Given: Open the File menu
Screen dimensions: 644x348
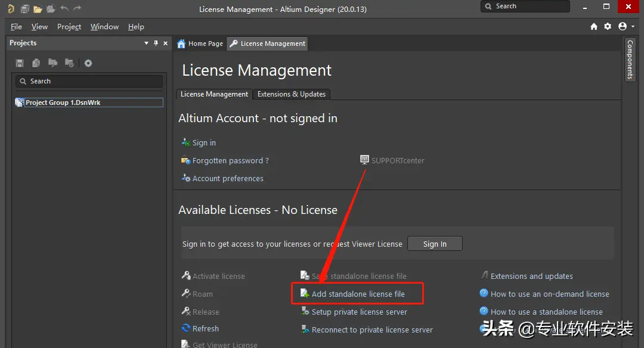Looking at the screenshot, I should pyautogui.click(x=17, y=27).
